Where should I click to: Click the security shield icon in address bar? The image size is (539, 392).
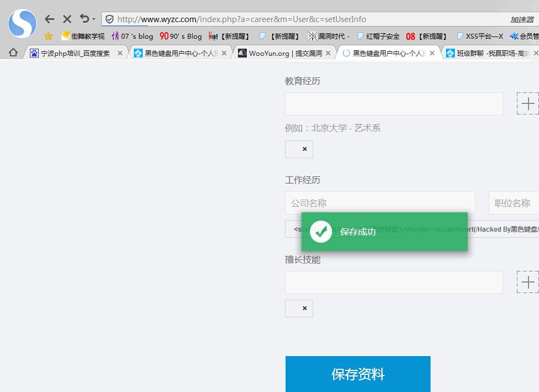click(110, 19)
